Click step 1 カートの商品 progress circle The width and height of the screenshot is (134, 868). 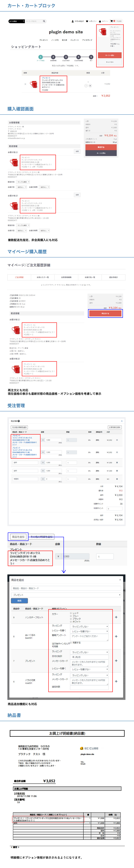(x=40, y=57)
